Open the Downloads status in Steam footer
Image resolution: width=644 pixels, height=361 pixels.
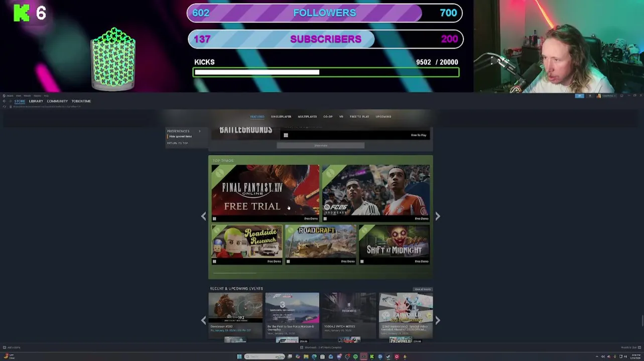321,347
